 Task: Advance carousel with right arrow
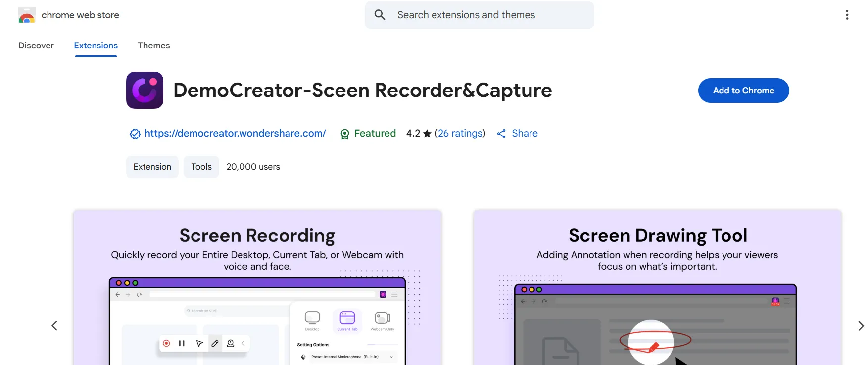pyautogui.click(x=861, y=326)
